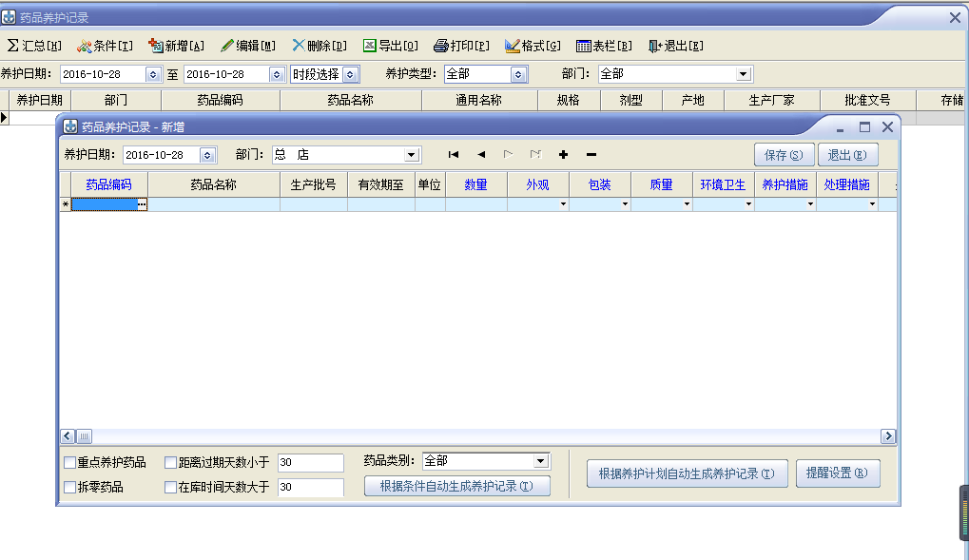Image resolution: width=969 pixels, height=560 pixels.
Task: Click the 删除[D] delete toolbar item
Action: pos(320,46)
